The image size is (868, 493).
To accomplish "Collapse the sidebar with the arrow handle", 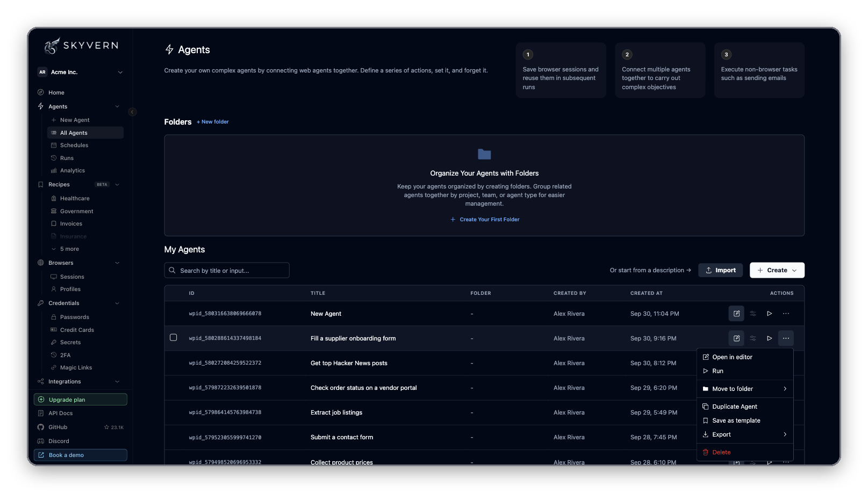I will pyautogui.click(x=132, y=112).
